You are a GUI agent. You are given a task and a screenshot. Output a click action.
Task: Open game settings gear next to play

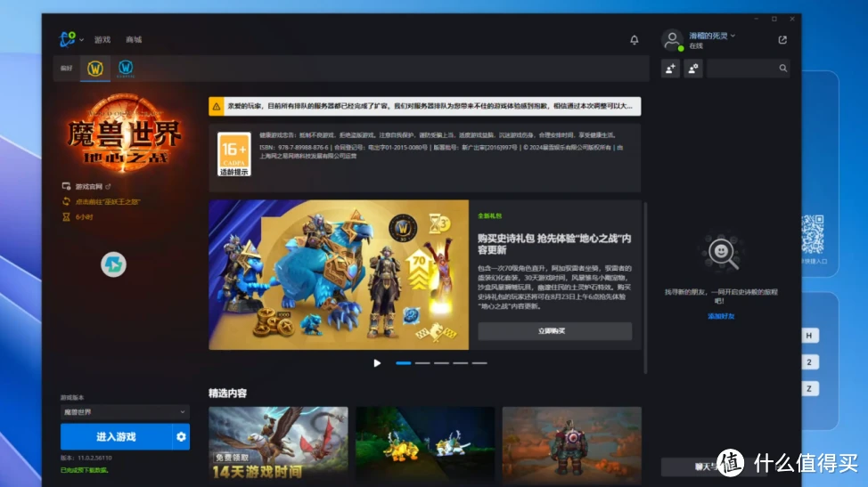click(182, 437)
